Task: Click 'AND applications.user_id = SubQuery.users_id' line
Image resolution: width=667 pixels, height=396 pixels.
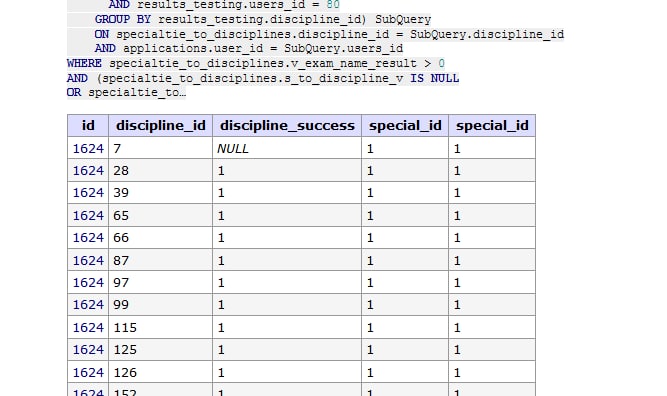Action: click(249, 48)
